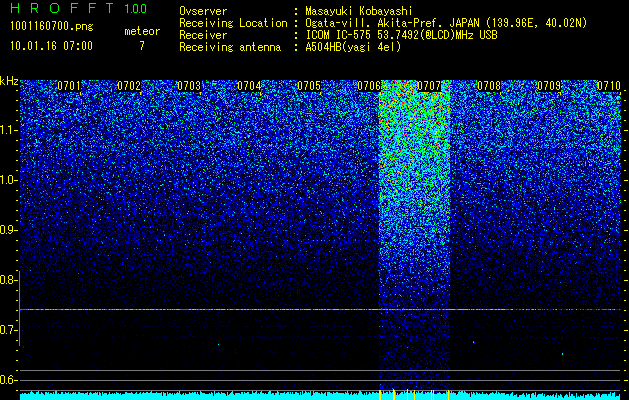629x400 pixels.
Task: Click the 0703 time marker
Action: (x=189, y=86)
